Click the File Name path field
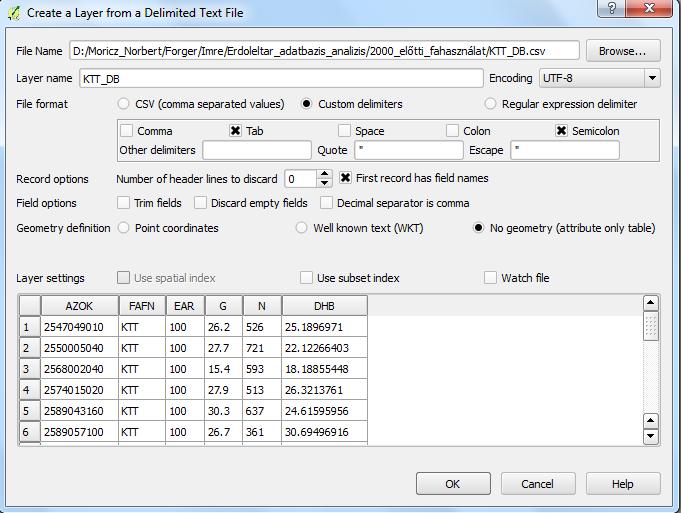The height and width of the screenshot is (513, 681). [324, 51]
